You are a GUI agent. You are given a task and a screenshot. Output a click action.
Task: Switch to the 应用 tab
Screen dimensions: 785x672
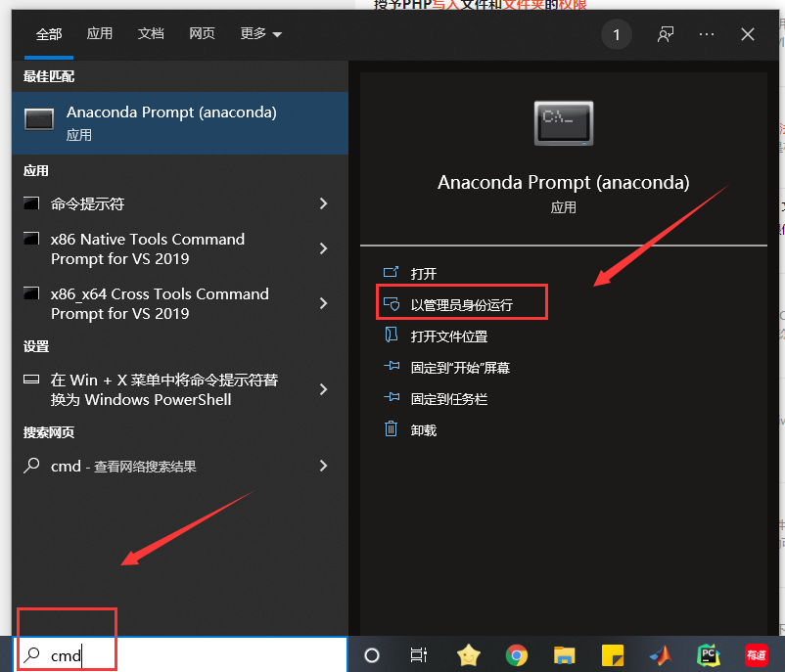click(x=99, y=33)
